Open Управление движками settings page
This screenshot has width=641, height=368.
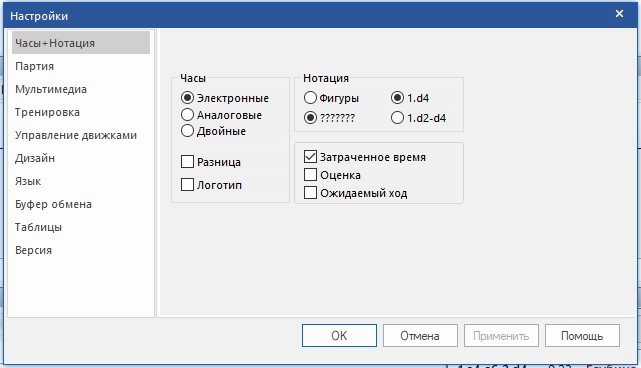click(x=81, y=135)
